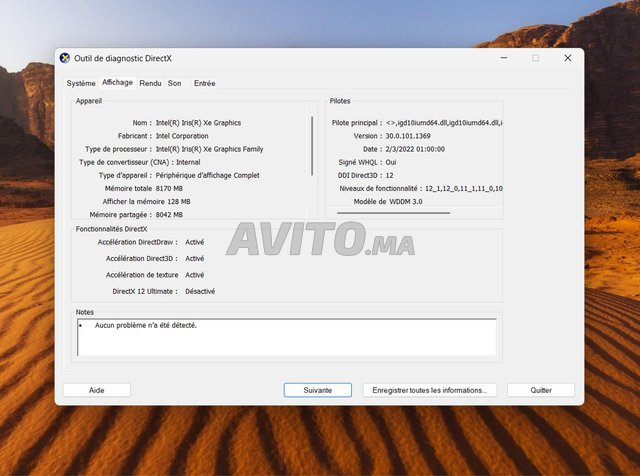Click the Aide button

click(96, 390)
